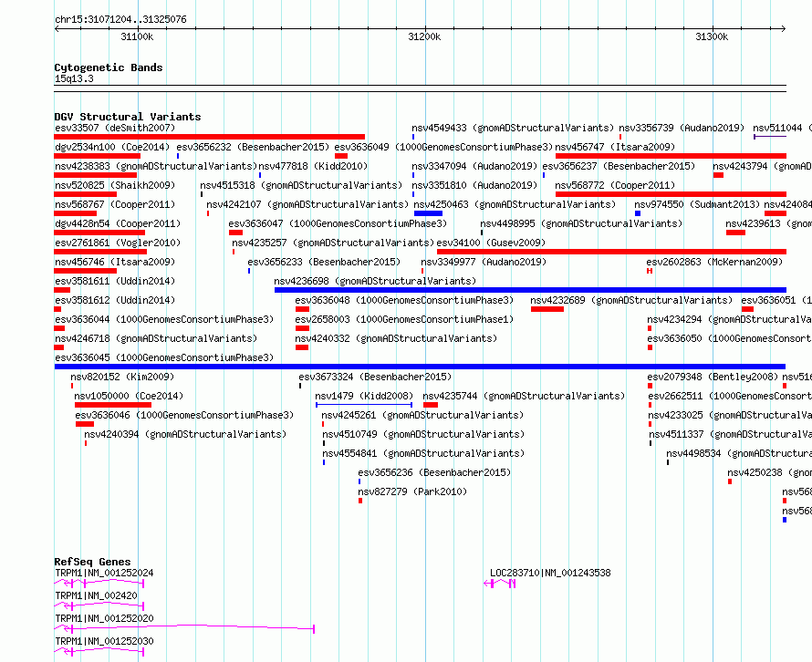The image size is (812, 662).
Task: Select esv3656232 (Besenbacher2015) variant label
Action: [253, 147]
